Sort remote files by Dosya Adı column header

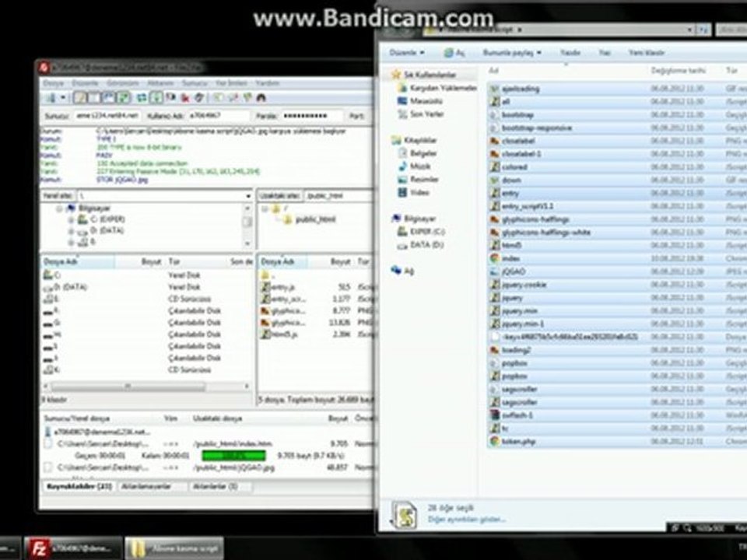(x=281, y=261)
